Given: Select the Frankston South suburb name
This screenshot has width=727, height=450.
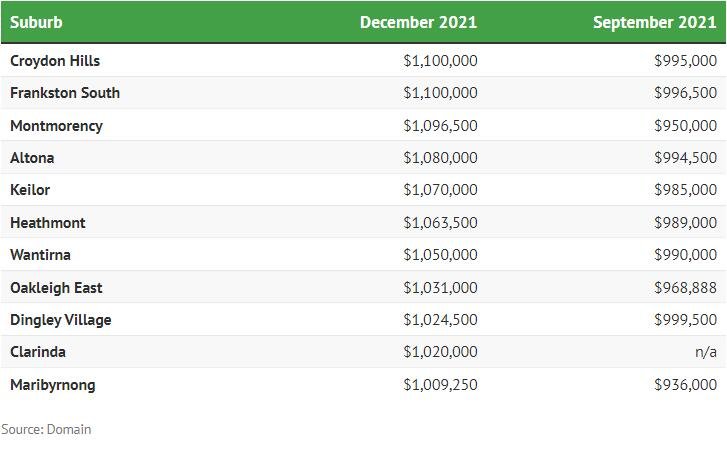Looking at the screenshot, I should point(65,93).
